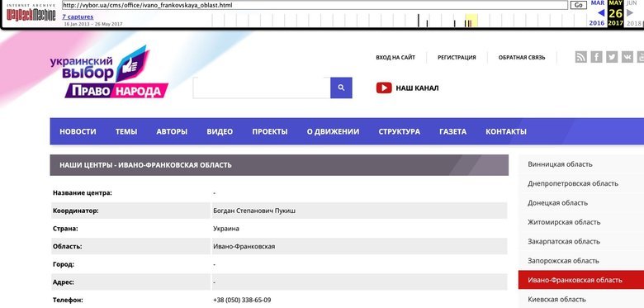Click the Wayback Go button
Screen dimensions: 644x308
[x=579, y=5]
